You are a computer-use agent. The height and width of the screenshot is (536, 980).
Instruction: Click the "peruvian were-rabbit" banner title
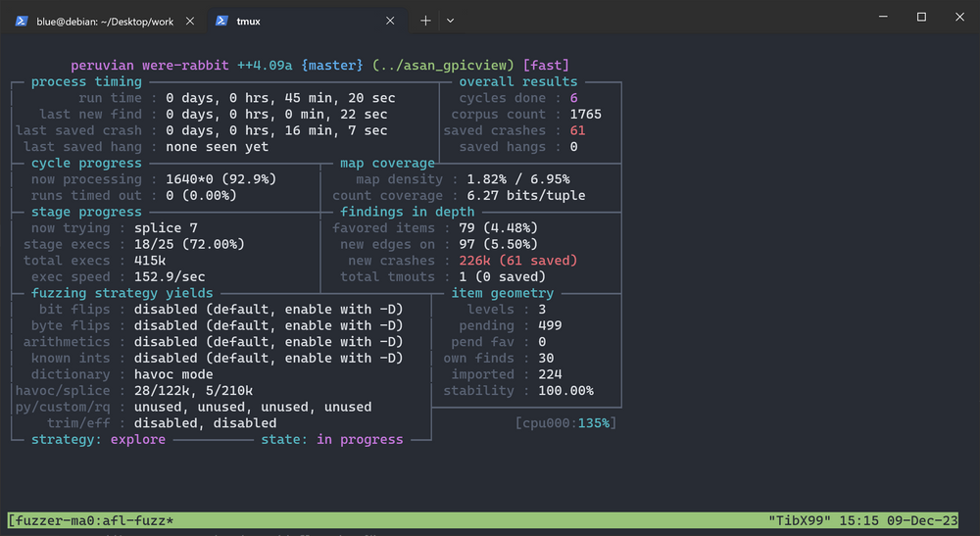pos(150,66)
